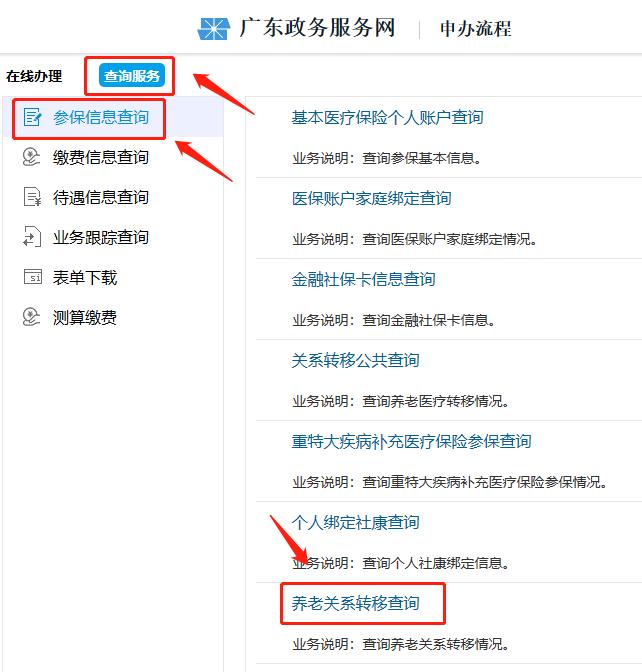Click the 业务跟踪查询 transfer icon
The width and height of the screenshot is (642, 672).
[x=32, y=237]
